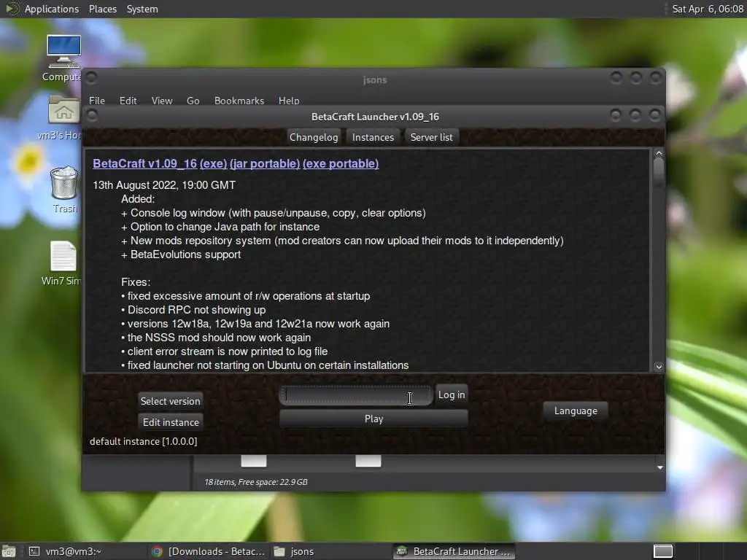Click the Select version button
The height and width of the screenshot is (560, 747).
click(x=170, y=401)
